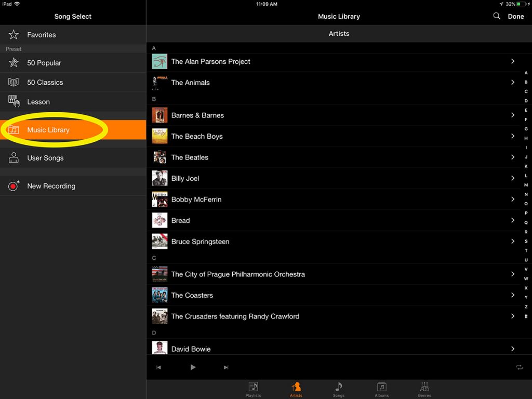Select the Lesson keyboard icon
The image size is (532, 399).
(x=14, y=101)
